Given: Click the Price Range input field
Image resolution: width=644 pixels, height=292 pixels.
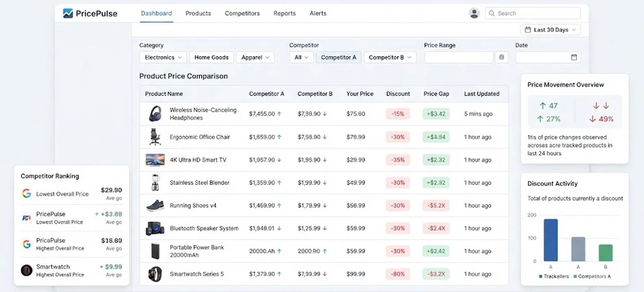Looking at the screenshot, I should click(x=459, y=58).
